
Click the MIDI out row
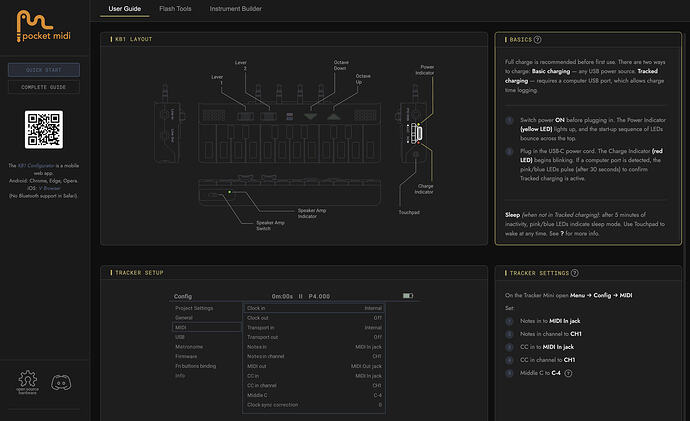[314, 366]
